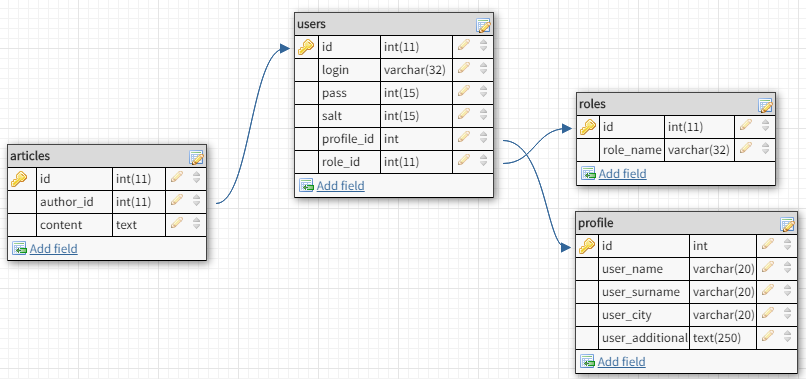Edit the user_city field pencil icon
The image size is (806, 379).
(x=768, y=313)
